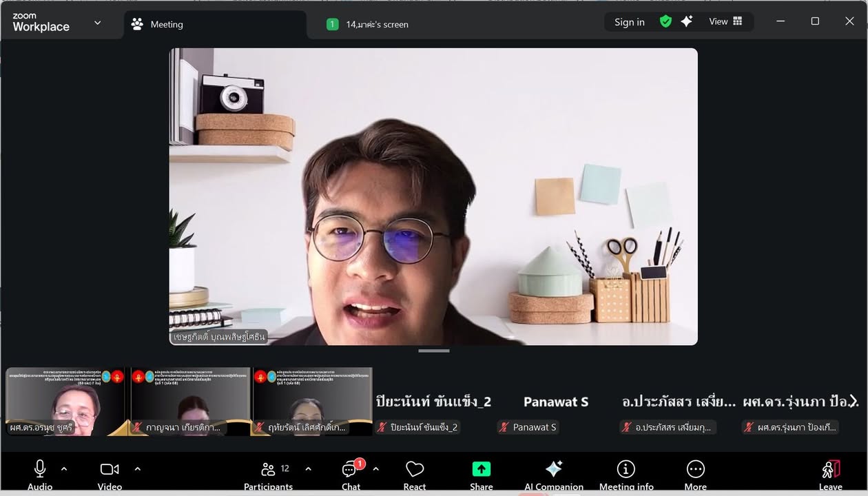Viewport: 868px width, 496px height.
Task: Switch to the Meeting tab
Action: click(167, 25)
